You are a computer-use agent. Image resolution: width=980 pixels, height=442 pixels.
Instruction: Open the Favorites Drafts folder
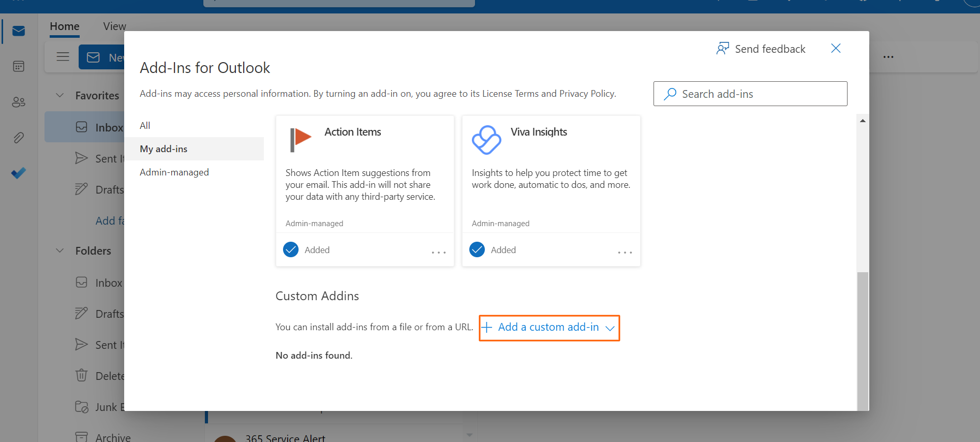(100, 189)
